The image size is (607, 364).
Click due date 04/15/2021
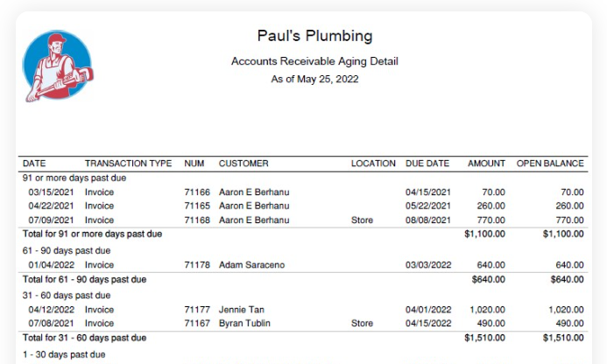428,192
